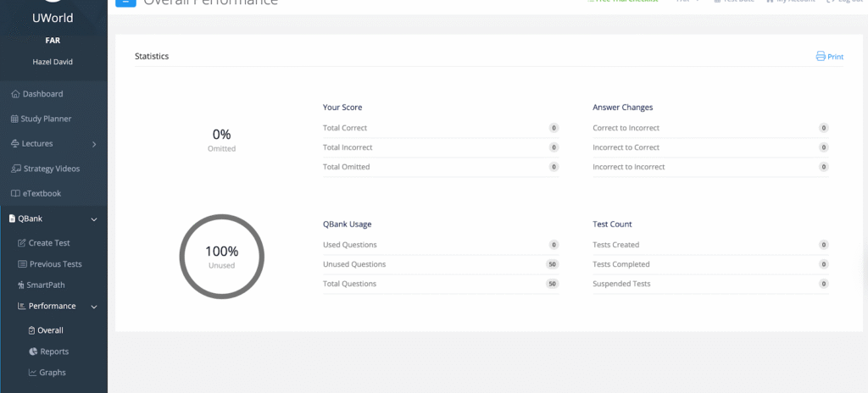Click the Incorrect to Incorrect row
Viewport: 868px width, 393px height.
(x=711, y=167)
